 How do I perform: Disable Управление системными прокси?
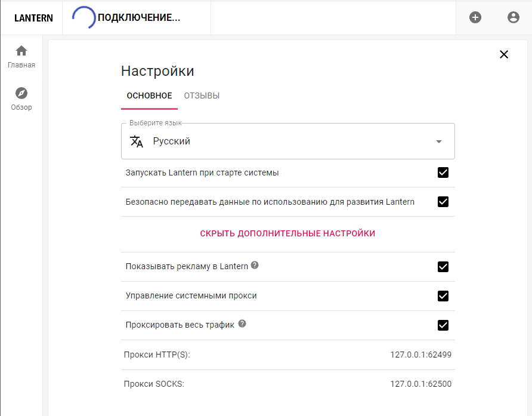443,295
